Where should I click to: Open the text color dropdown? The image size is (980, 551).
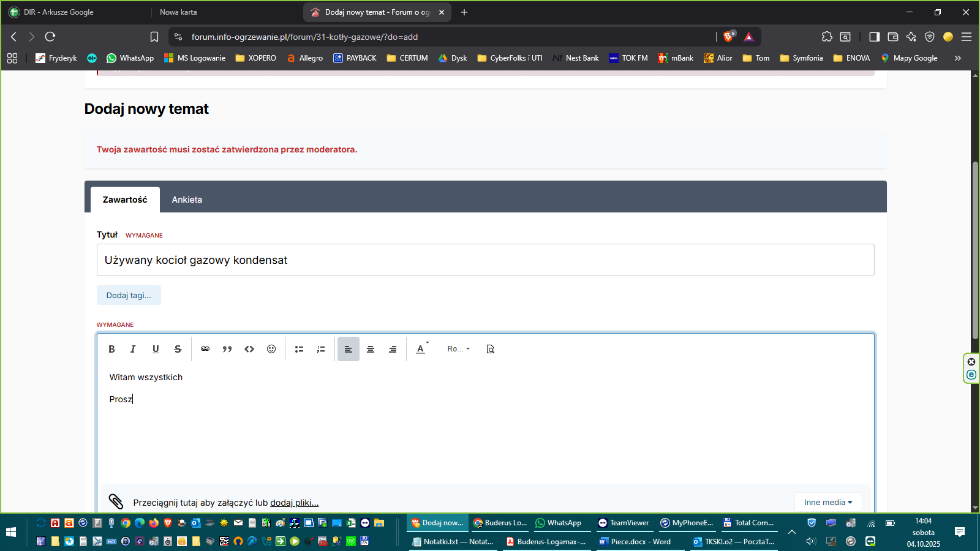tap(422, 349)
